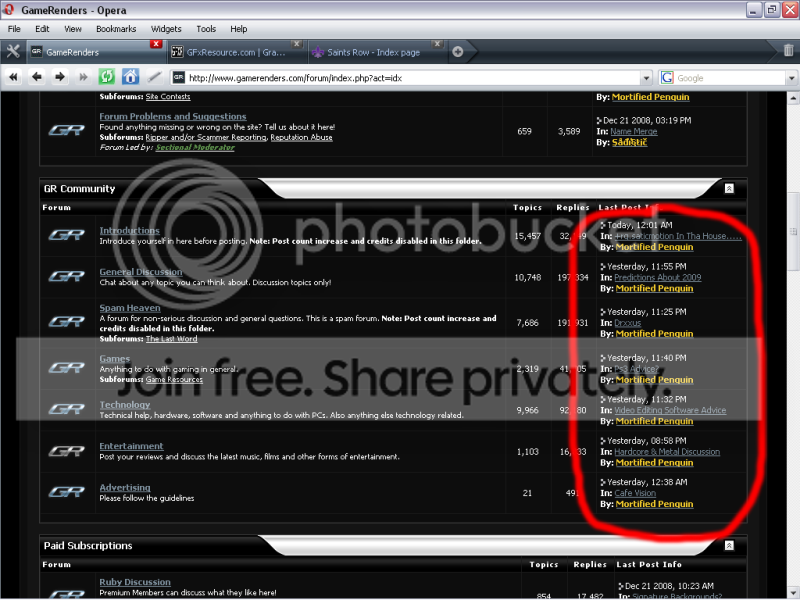This screenshot has height=600, width=800.
Task: Click the wand/pencil toolbar icon
Action: tap(154, 77)
